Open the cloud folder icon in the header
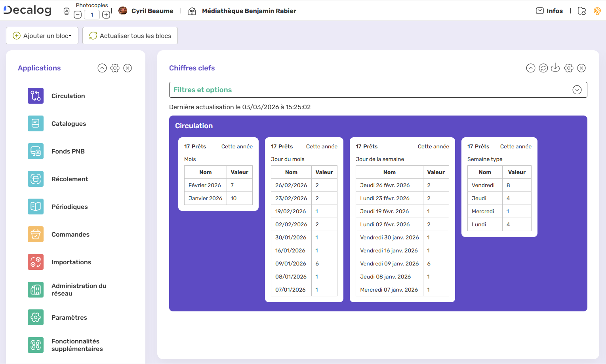Screen dimensions: 606x364 click(x=581, y=11)
